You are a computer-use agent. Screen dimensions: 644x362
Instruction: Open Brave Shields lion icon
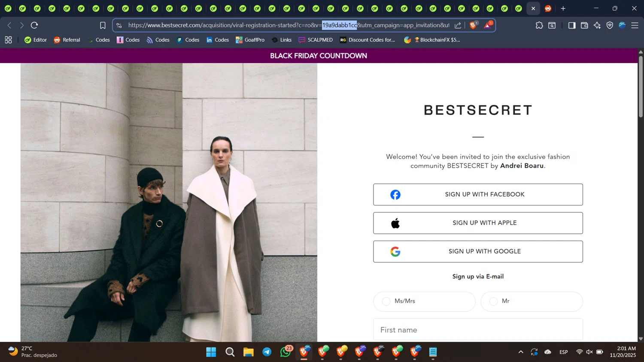pyautogui.click(x=473, y=25)
